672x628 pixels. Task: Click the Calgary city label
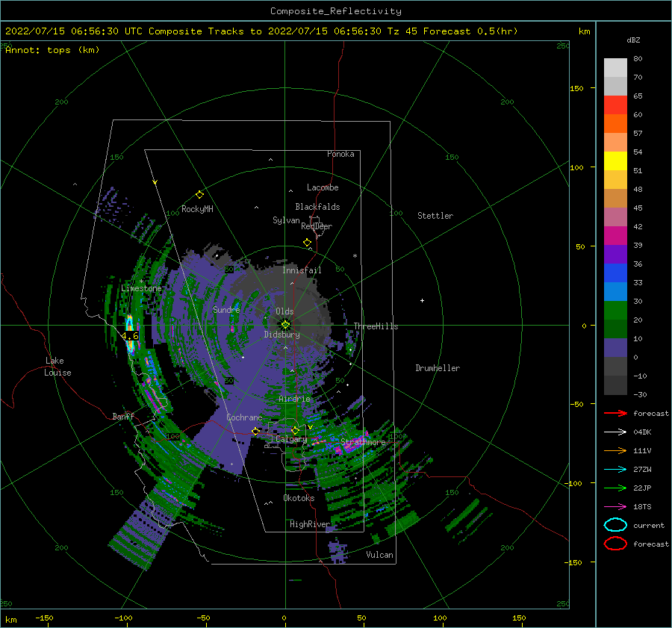click(x=291, y=439)
